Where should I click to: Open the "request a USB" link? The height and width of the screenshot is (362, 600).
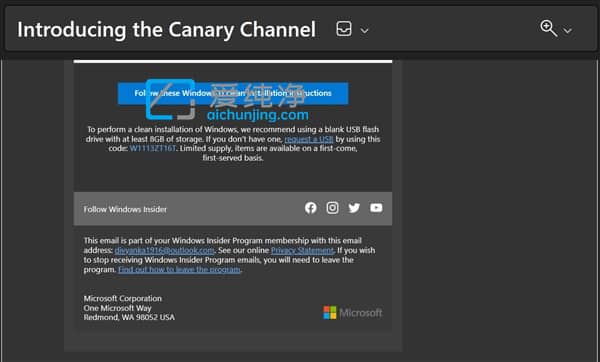[309, 139]
